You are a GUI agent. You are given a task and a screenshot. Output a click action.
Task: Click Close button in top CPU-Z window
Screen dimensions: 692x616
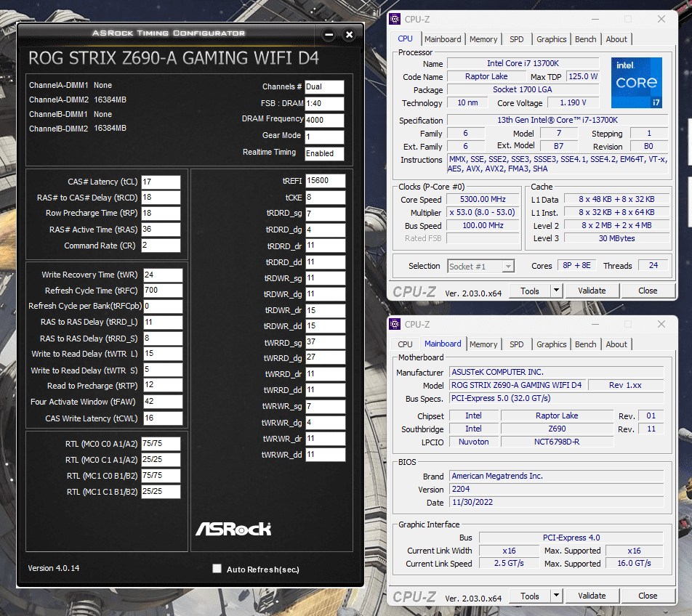[648, 291]
